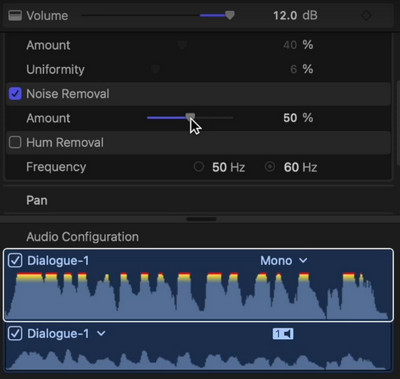
Task: Uncheck the lower Dialogue-1 checkbox
Action: tap(15, 333)
